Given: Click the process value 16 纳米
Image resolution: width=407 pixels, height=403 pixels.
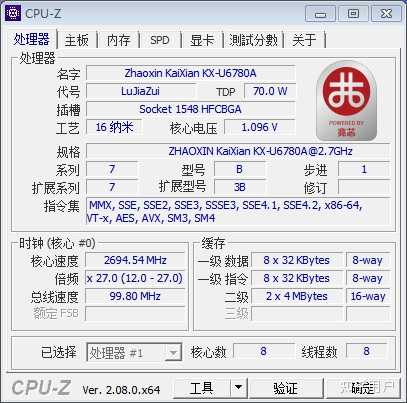Looking at the screenshot, I should [114, 127].
